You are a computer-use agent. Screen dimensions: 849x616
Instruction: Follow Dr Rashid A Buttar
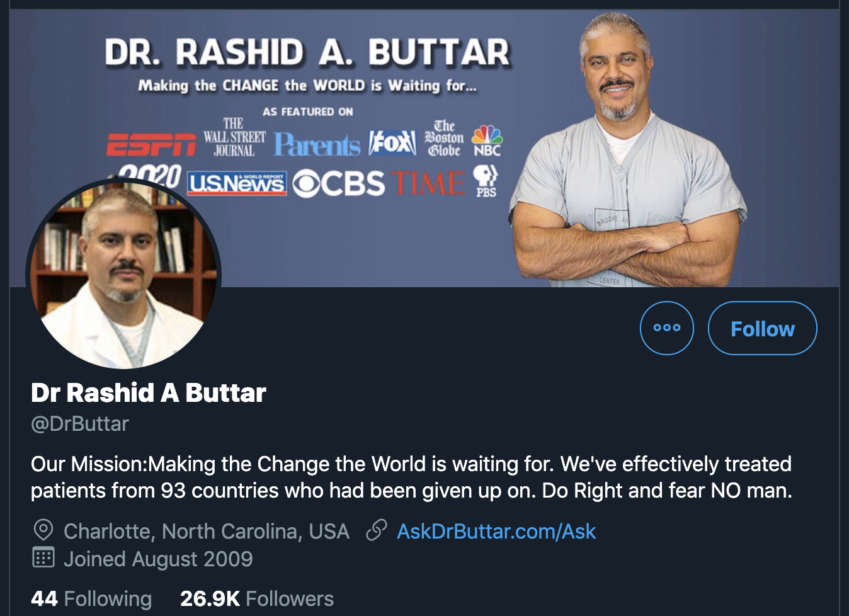click(x=762, y=328)
